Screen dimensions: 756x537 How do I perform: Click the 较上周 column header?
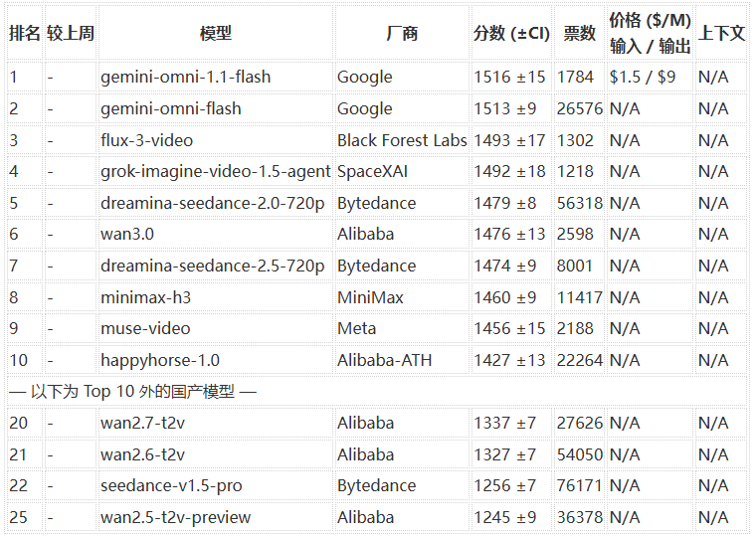[71, 33]
